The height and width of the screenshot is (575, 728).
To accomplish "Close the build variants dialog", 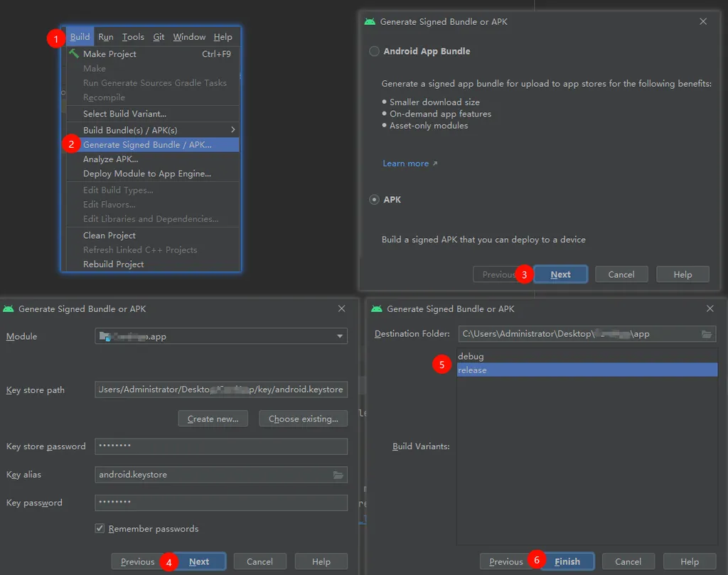I will (710, 308).
